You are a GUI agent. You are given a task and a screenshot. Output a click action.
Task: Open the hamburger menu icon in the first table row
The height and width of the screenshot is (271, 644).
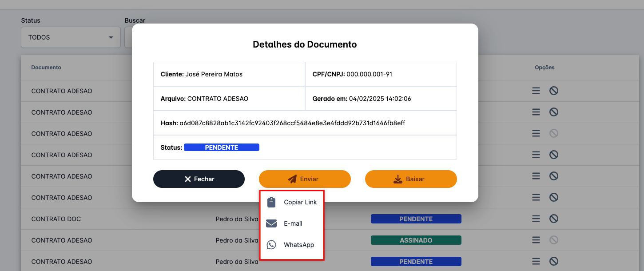click(536, 91)
